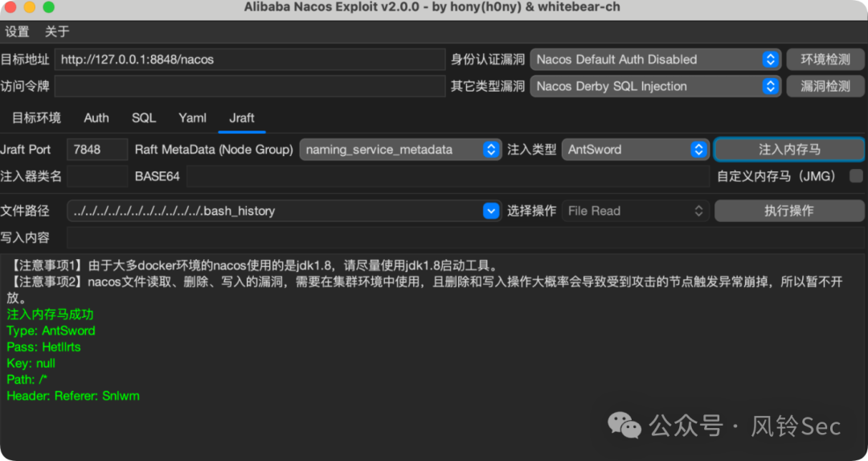The image size is (868, 461).
Task: Switch to the SQL tab
Action: click(144, 118)
